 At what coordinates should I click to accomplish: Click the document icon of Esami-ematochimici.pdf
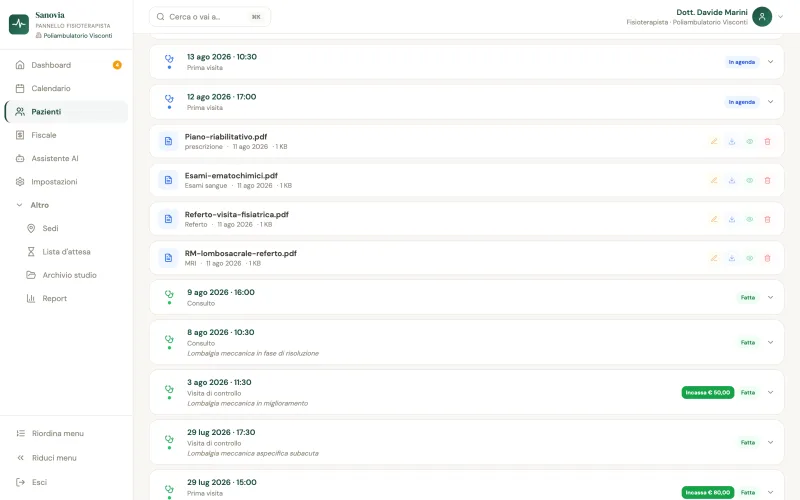coord(168,180)
